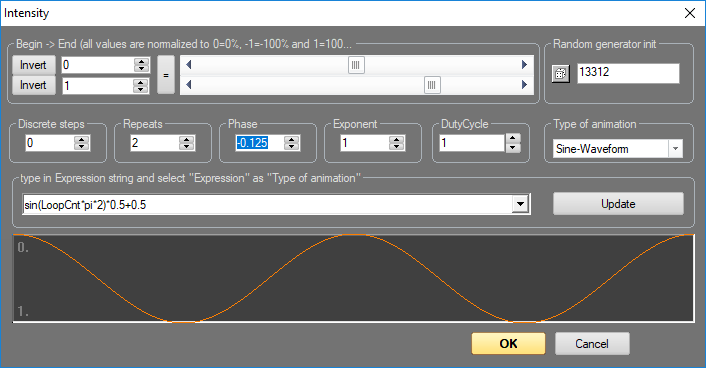Click the random generator init field 13312
The width and height of the screenshot is (706, 368).
[628, 73]
